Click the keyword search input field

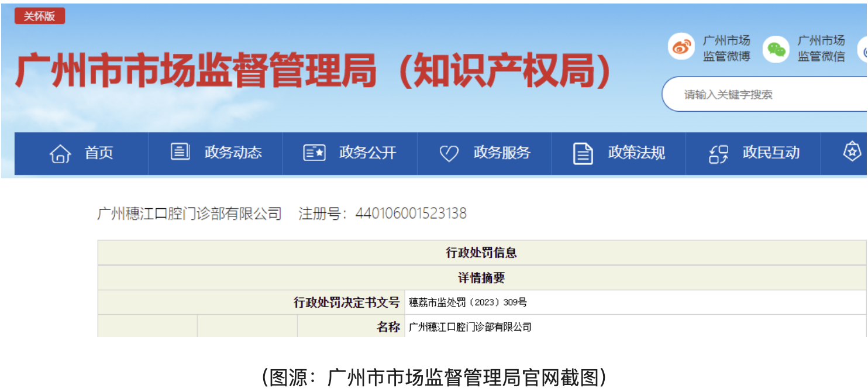click(x=760, y=94)
